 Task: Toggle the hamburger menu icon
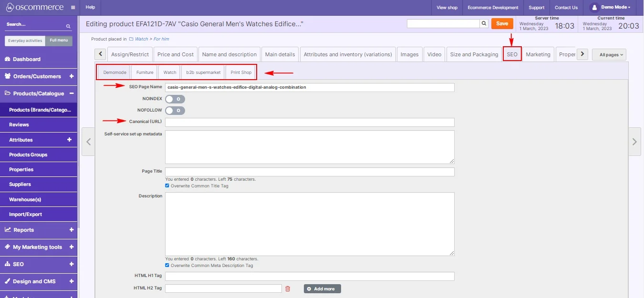(x=73, y=8)
